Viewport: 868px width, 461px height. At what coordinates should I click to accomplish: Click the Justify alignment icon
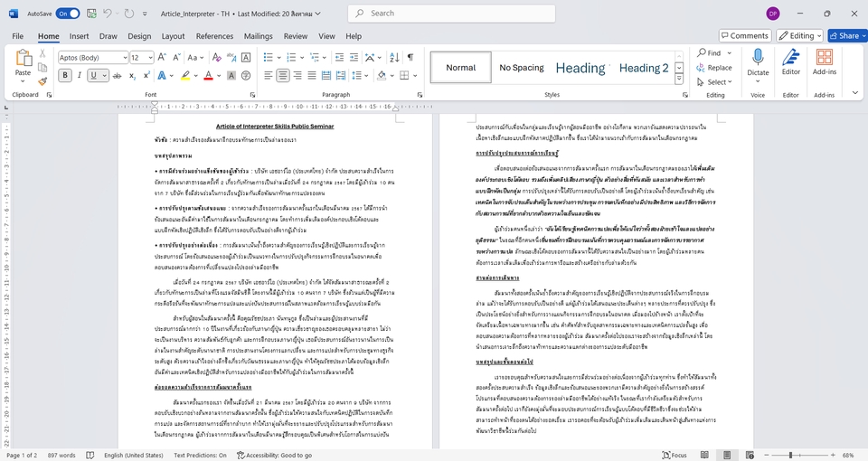tap(312, 76)
